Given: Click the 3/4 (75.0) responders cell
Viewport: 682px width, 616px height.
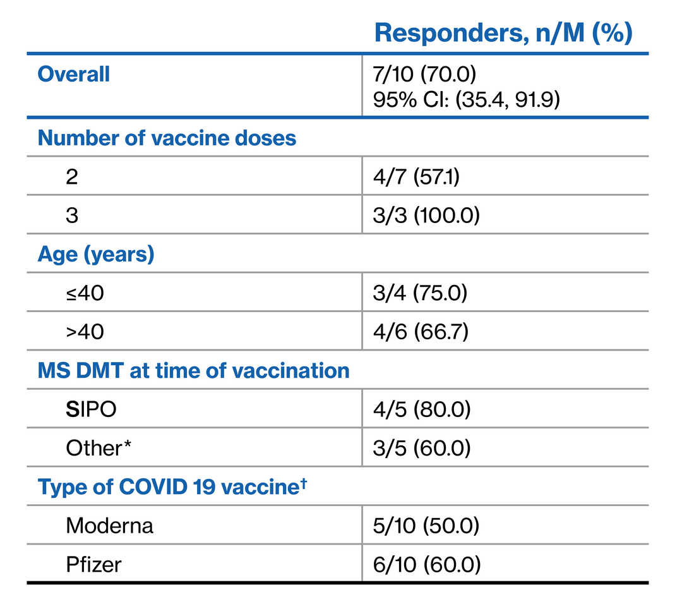Looking at the screenshot, I should pos(421,293).
